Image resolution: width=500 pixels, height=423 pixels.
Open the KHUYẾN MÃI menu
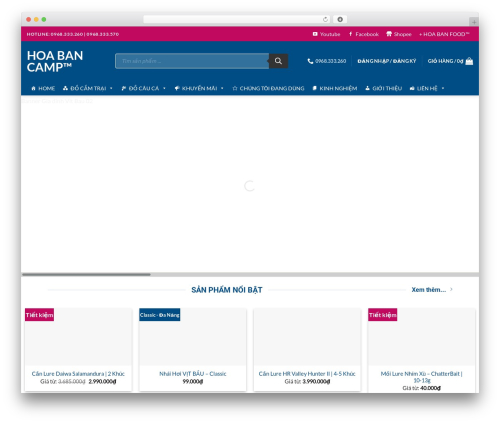tap(199, 88)
